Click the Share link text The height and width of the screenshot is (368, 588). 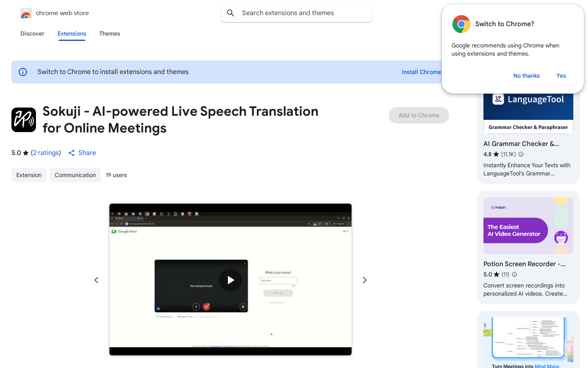pos(87,153)
